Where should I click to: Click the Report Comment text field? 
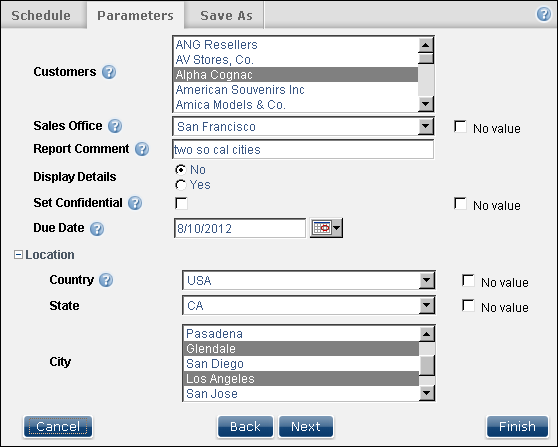click(x=303, y=149)
